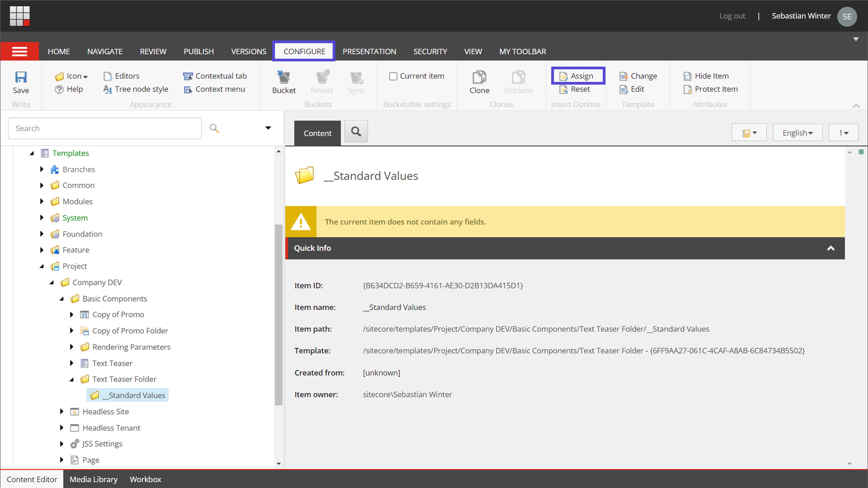Select the Bucket icon in Buckets group
The width and height of the screenshot is (868, 488).
[283, 81]
